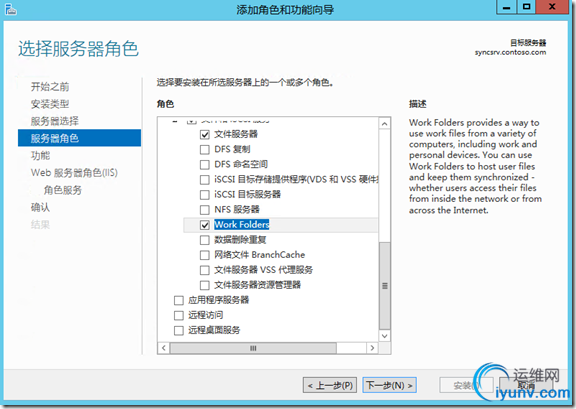Enable the 文件服务器资源管理器 checkbox

(x=205, y=285)
